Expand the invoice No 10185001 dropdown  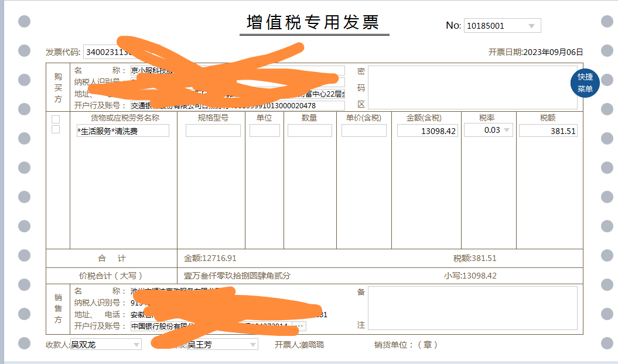(531, 26)
